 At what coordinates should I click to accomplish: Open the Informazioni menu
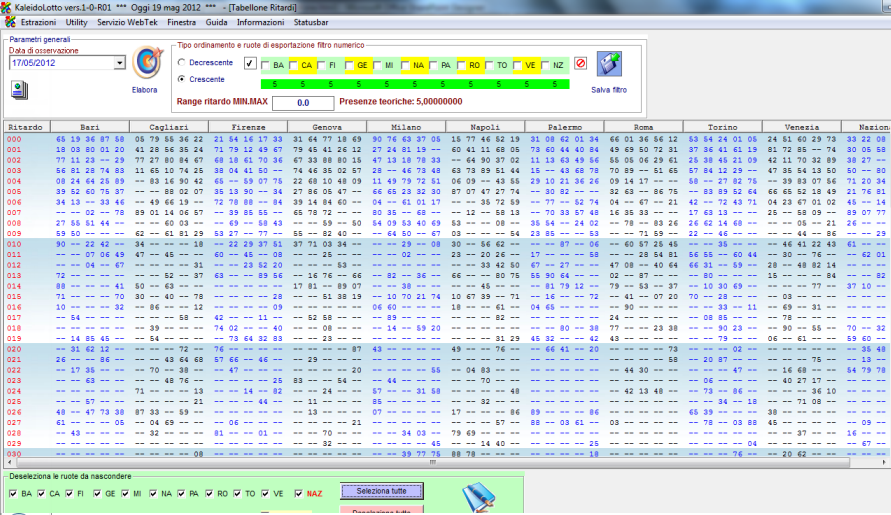[x=260, y=22]
